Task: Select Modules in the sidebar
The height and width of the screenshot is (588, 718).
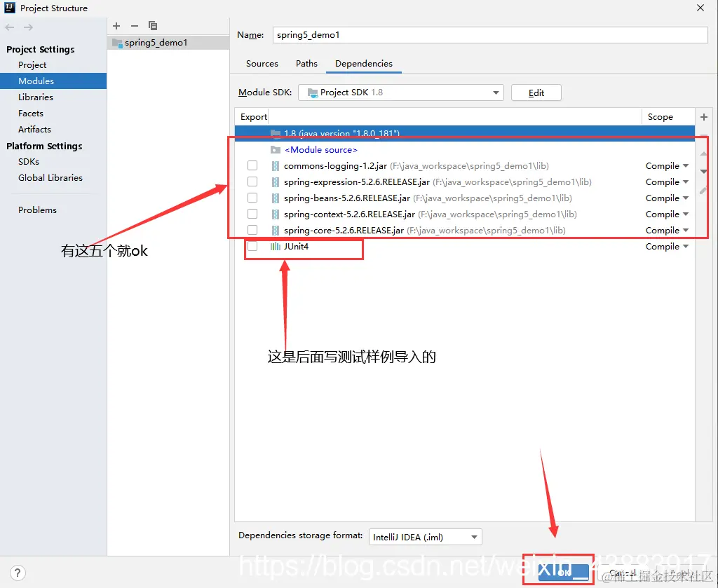Action: tap(53, 81)
